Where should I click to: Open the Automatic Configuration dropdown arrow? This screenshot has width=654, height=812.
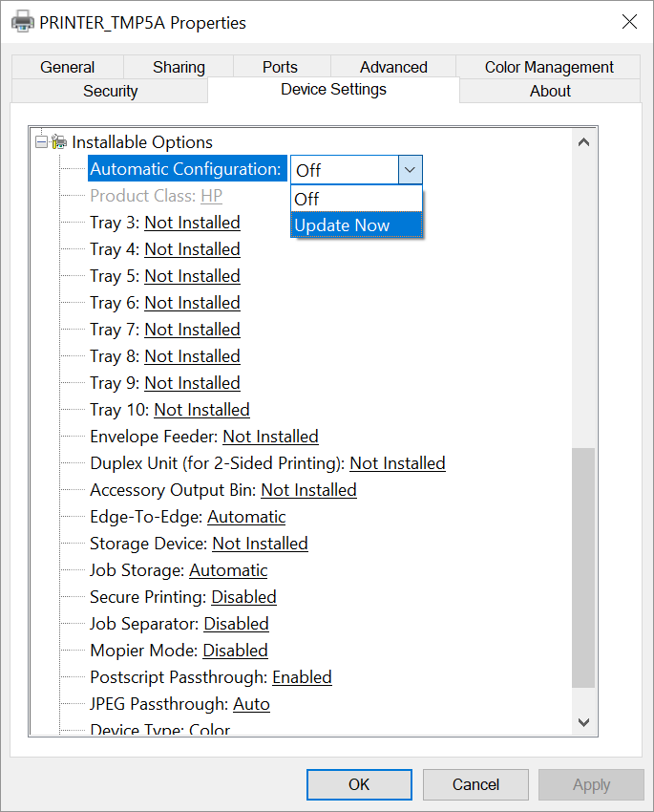pyautogui.click(x=410, y=170)
